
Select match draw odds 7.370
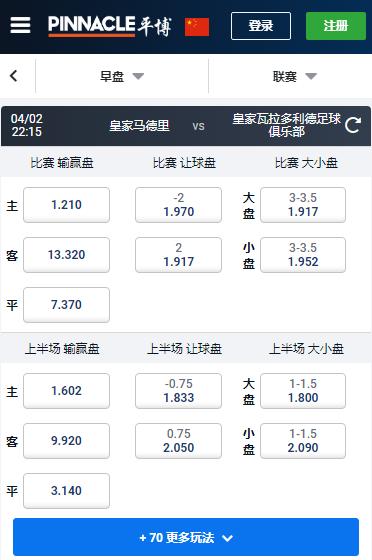pos(66,305)
